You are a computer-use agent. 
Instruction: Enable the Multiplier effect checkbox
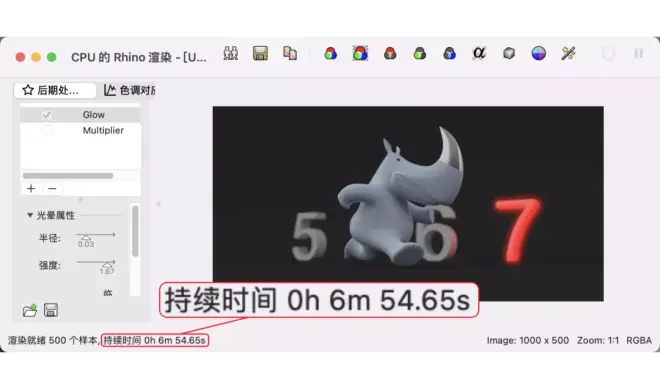click(x=47, y=131)
